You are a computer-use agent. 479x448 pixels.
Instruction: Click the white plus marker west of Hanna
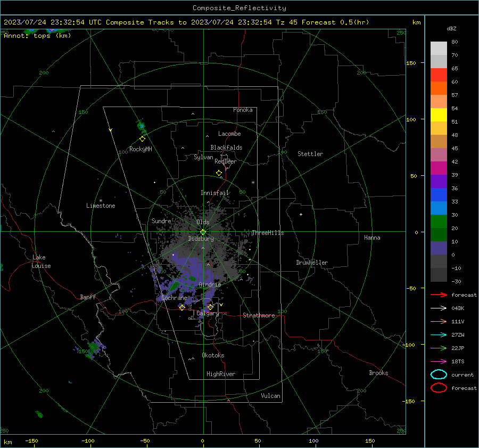click(301, 214)
